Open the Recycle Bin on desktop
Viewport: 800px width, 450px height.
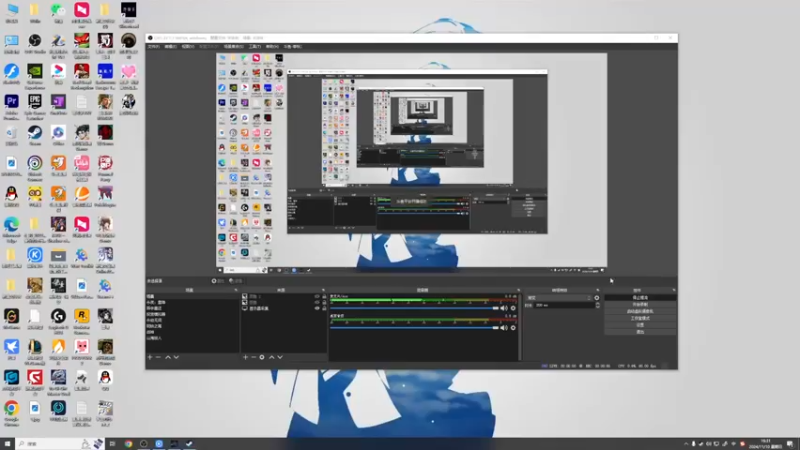[11, 136]
